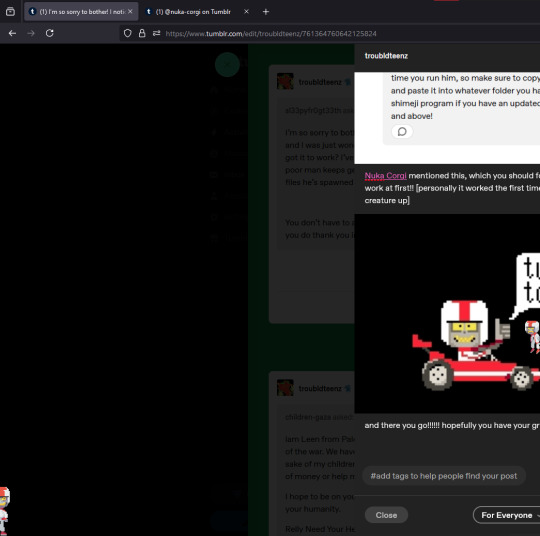The height and width of the screenshot is (536, 540).
Task: Click the shimeji character at the screen's bottom-left corner
Action: pos(4,512)
